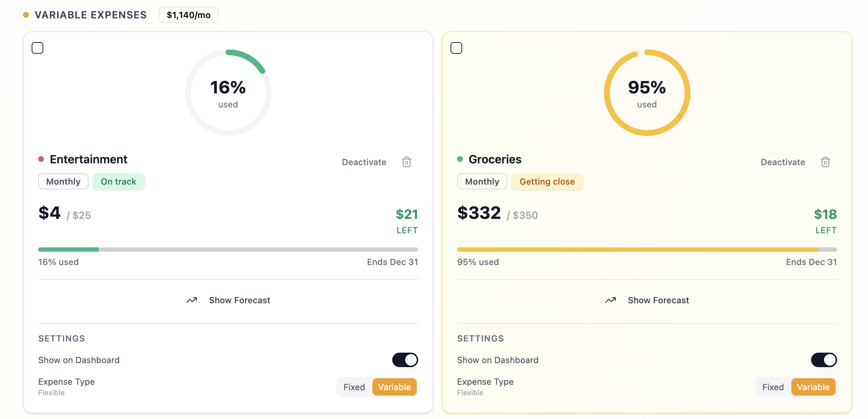868x419 pixels.
Task: Click the Show Forecast trend icon for Entertainment
Action: click(x=192, y=300)
